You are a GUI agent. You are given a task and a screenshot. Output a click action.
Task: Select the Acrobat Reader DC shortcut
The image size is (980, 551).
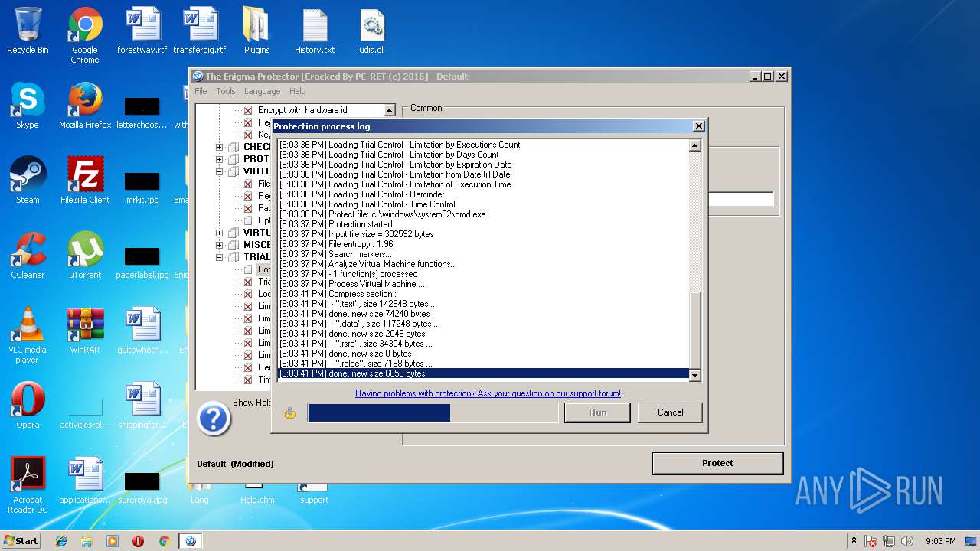[x=28, y=485]
